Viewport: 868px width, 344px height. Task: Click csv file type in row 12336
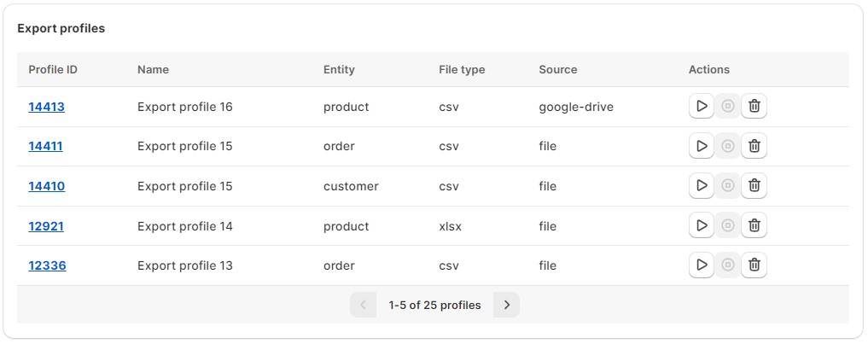point(449,265)
